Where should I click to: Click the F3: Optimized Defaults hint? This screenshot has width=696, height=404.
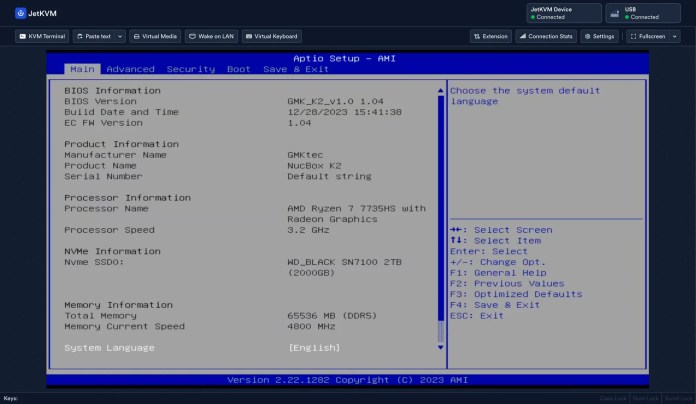pyautogui.click(x=516, y=294)
